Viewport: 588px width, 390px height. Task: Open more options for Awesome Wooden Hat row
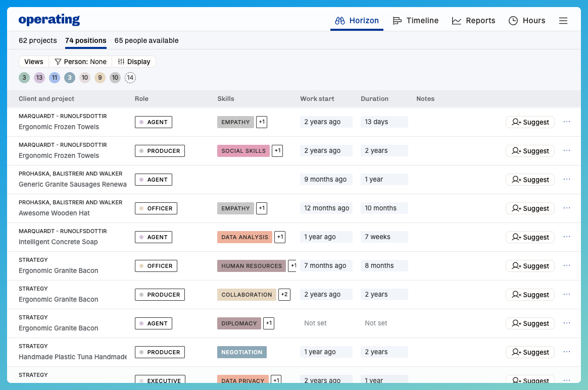(x=566, y=208)
